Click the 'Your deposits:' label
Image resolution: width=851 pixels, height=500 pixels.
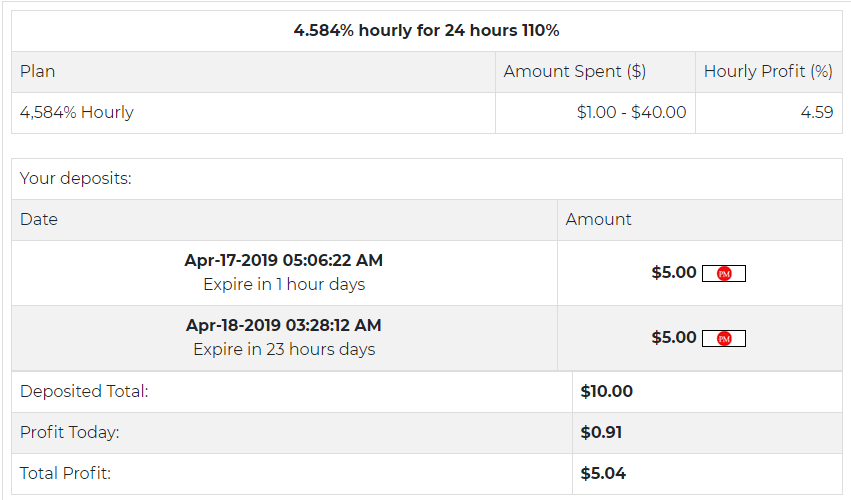76,179
